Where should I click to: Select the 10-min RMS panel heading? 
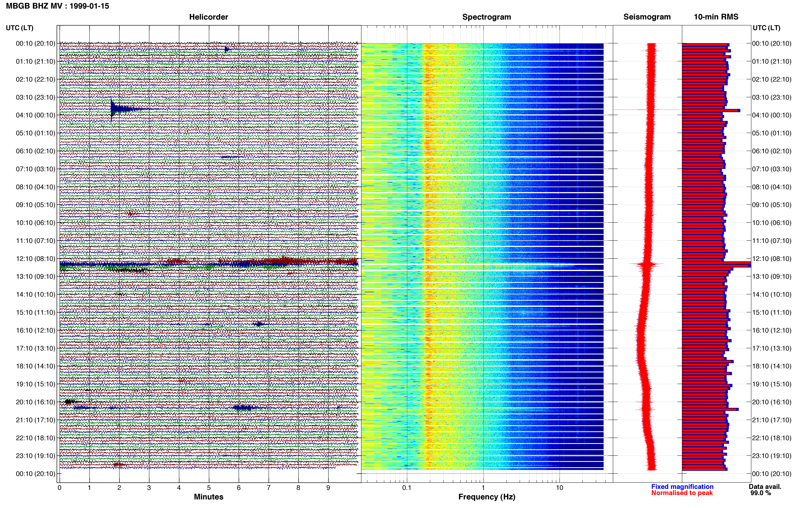point(716,17)
